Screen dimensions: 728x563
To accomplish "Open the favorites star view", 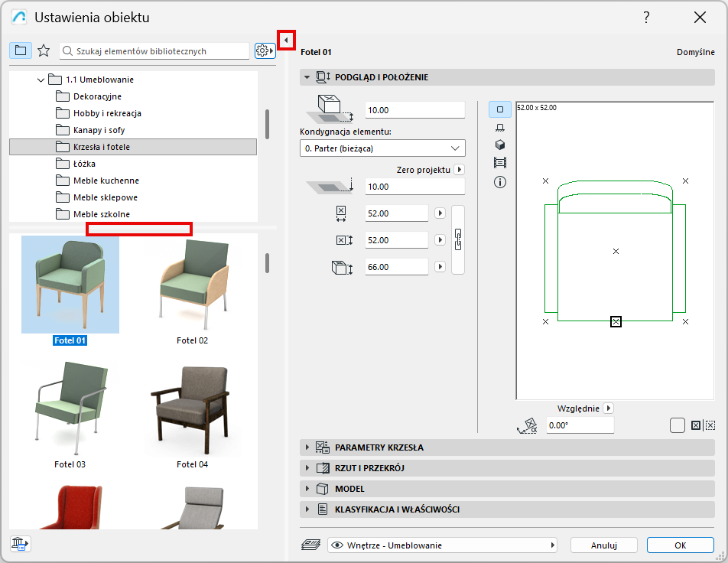I will tap(44, 50).
